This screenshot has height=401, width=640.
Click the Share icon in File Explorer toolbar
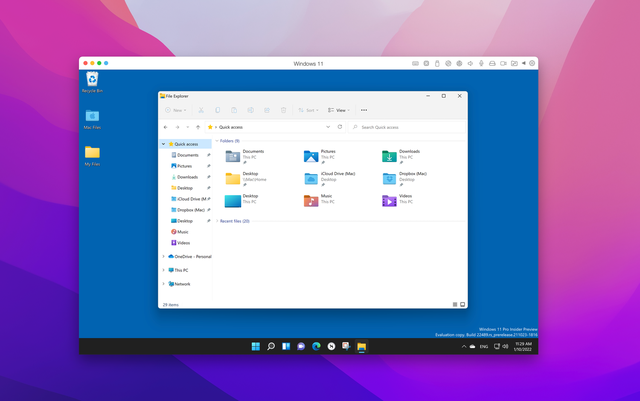(x=267, y=110)
